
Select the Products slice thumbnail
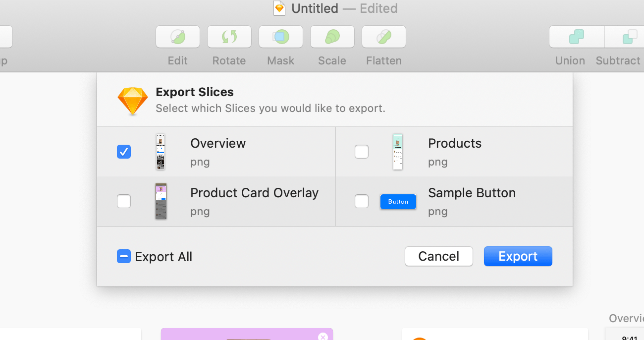pyautogui.click(x=398, y=152)
